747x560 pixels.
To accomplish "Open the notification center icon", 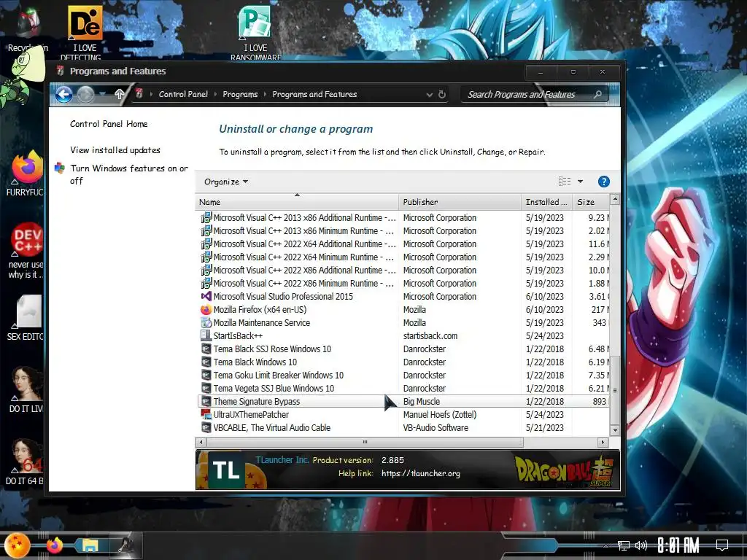I will click(x=722, y=545).
